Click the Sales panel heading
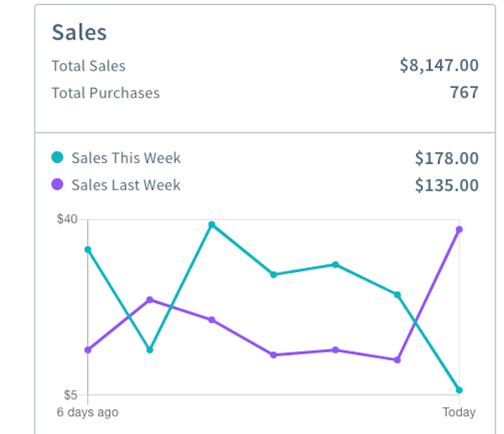504x434 pixels. click(x=79, y=33)
